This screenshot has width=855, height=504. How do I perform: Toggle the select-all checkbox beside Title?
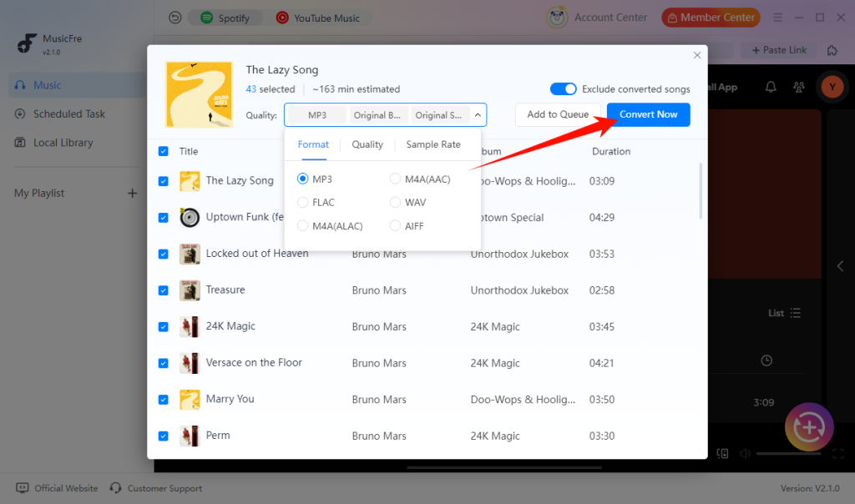click(x=163, y=151)
